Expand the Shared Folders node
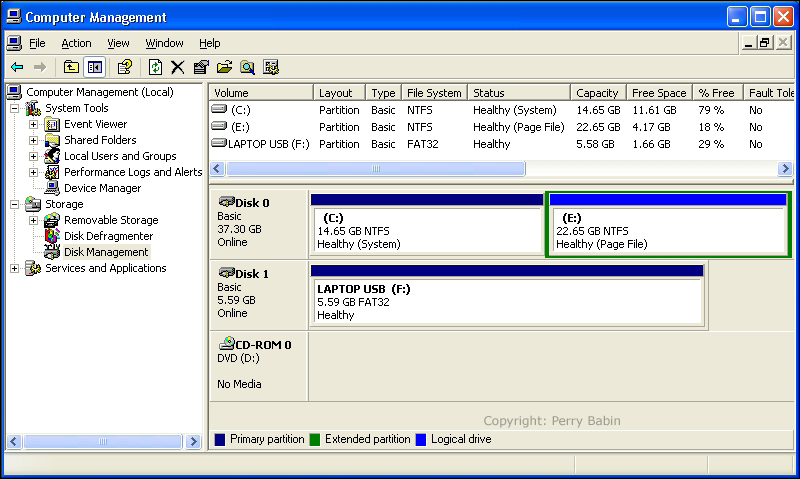The height and width of the screenshot is (479, 800). (33, 140)
